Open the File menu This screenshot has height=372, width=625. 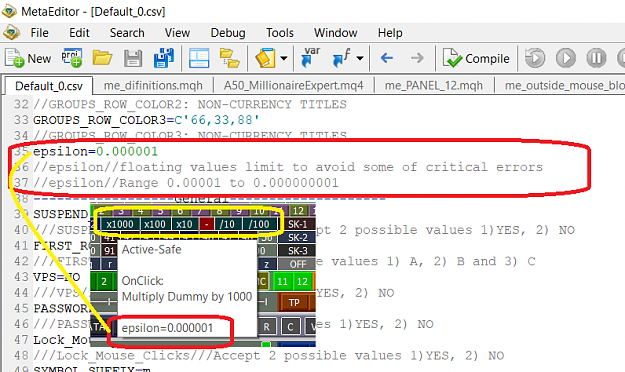coord(39,33)
